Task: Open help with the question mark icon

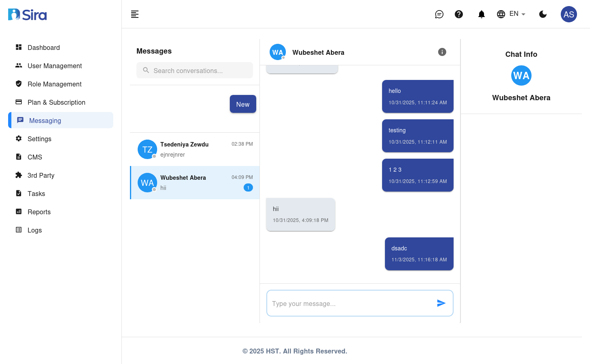Action: [x=459, y=14]
